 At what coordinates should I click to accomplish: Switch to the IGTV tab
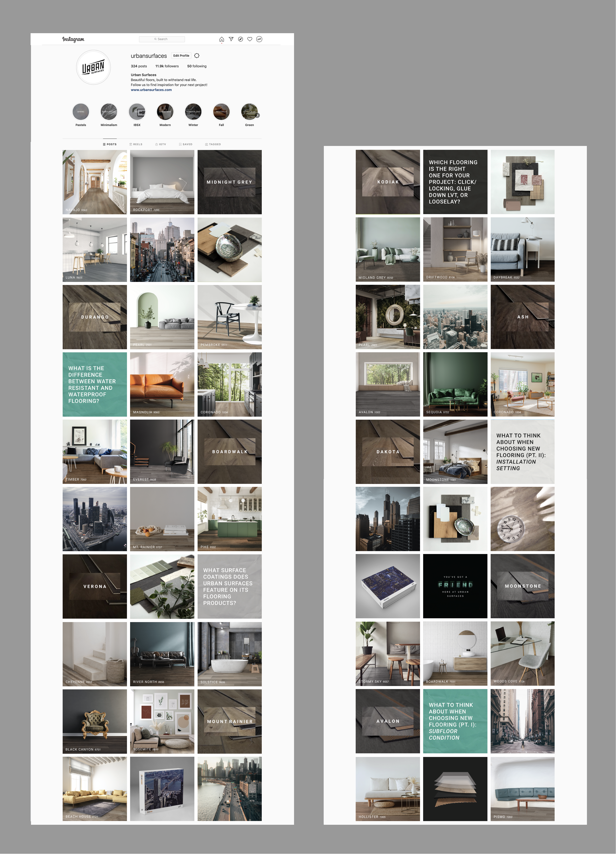[x=160, y=144]
